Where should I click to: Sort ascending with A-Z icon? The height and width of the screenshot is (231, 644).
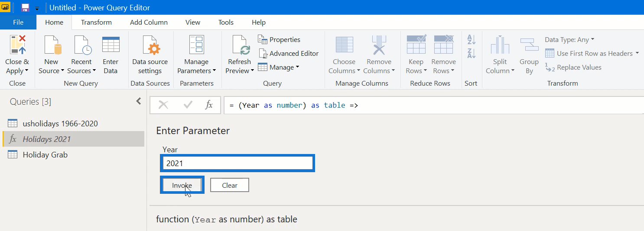pyautogui.click(x=471, y=40)
